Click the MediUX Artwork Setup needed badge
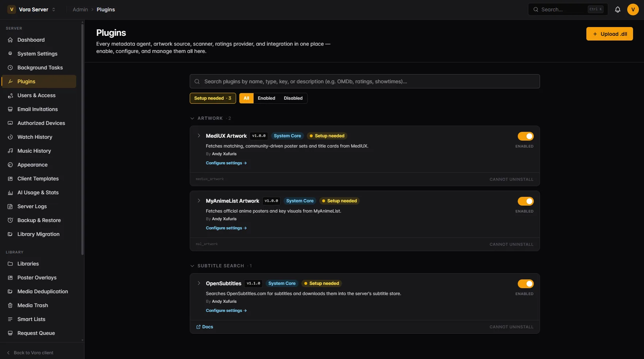 (x=327, y=136)
